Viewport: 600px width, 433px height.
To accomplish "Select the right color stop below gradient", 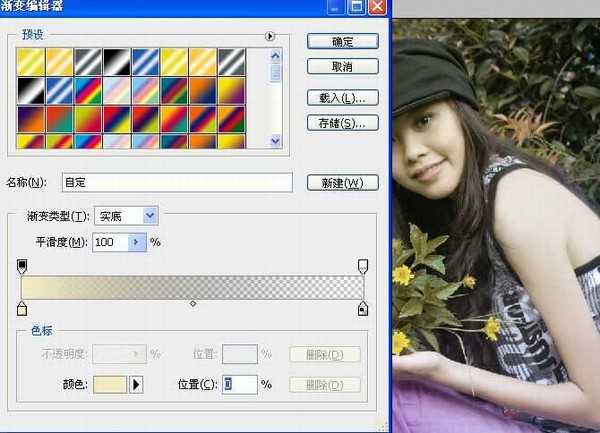I will pyautogui.click(x=363, y=309).
